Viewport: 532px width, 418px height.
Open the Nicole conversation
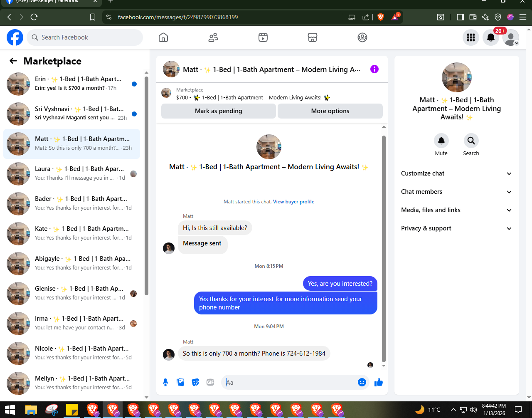[71, 354]
